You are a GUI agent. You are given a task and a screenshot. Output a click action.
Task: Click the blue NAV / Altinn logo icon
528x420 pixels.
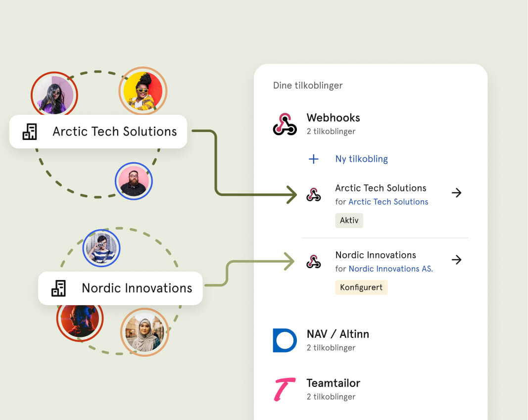pos(285,340)
